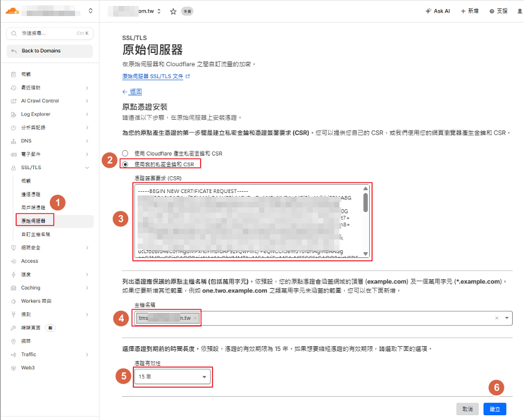Screen dimensions: 524x420
Task: Click the 網路 location pin icon
Action: click(13, 341)
